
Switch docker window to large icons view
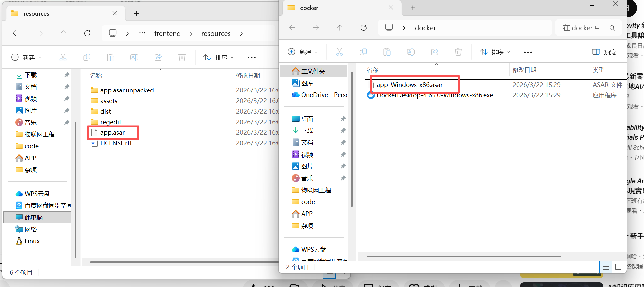tap(618, 267)
